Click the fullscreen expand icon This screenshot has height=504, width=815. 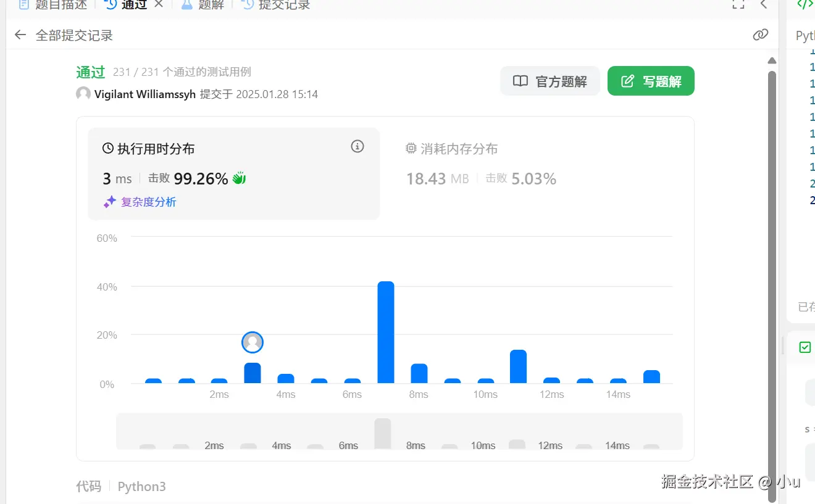[x=738, y=4]
